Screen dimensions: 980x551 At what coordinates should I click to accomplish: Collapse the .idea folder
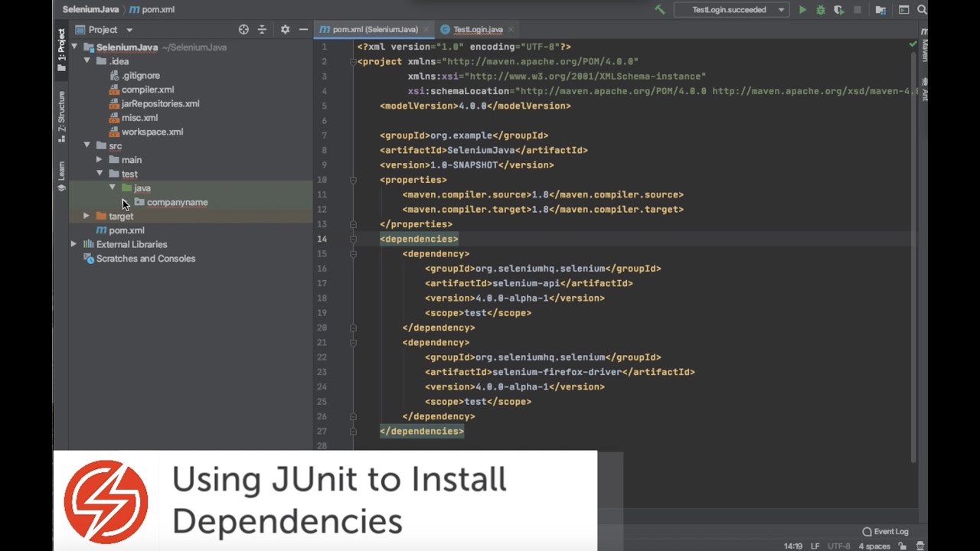[x=87, y=61]
